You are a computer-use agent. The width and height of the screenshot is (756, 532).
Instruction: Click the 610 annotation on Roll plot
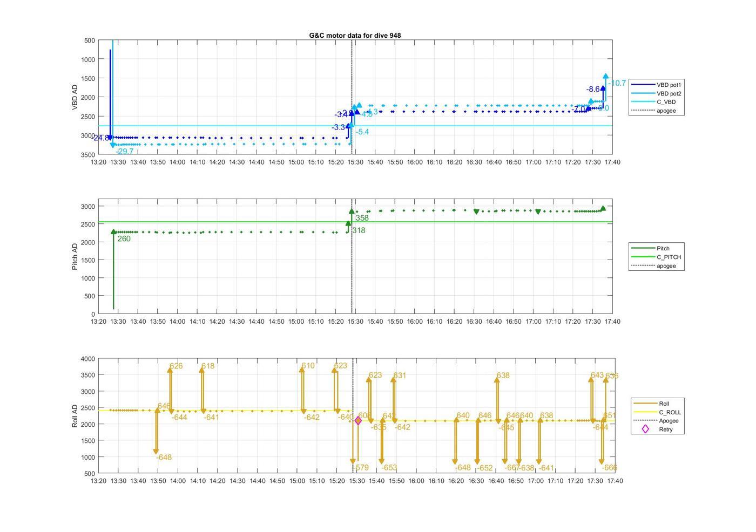pyautogui.click(x=308, y=366)
